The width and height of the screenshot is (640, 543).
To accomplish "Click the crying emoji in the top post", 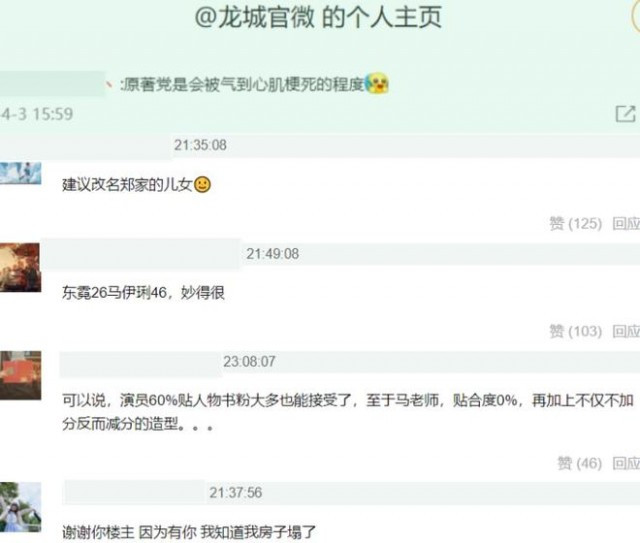I will [x=376, y=84].
